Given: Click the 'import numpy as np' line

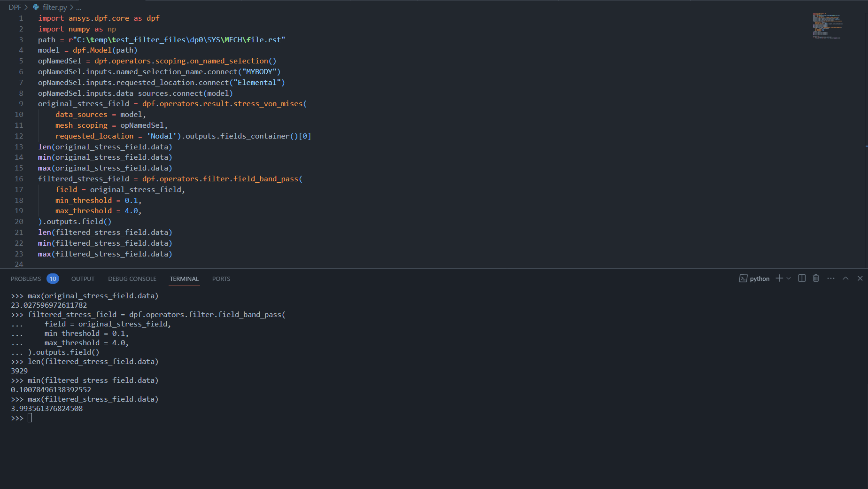Looking at the screenshot, I should (77, 29).
